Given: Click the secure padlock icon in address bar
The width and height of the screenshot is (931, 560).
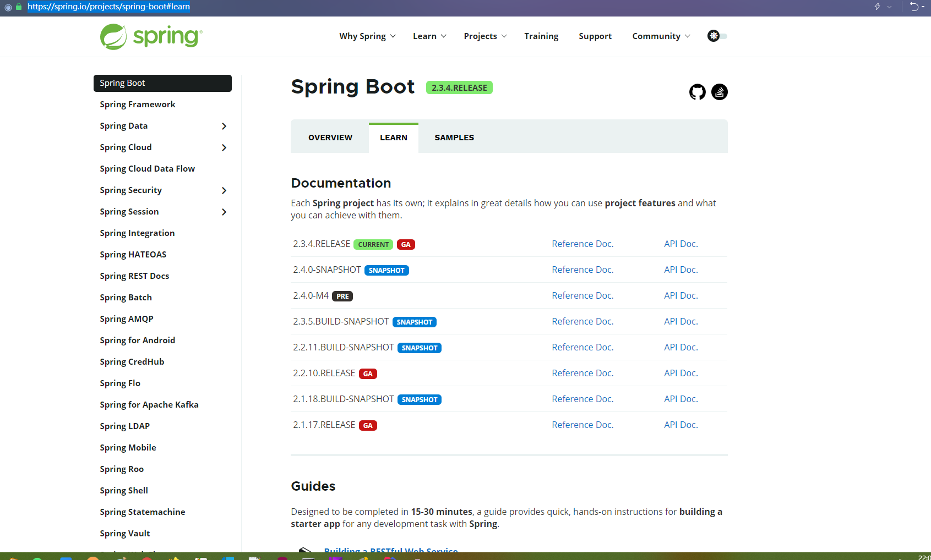Looking at the screenshot, I should (x=19, y=7).
